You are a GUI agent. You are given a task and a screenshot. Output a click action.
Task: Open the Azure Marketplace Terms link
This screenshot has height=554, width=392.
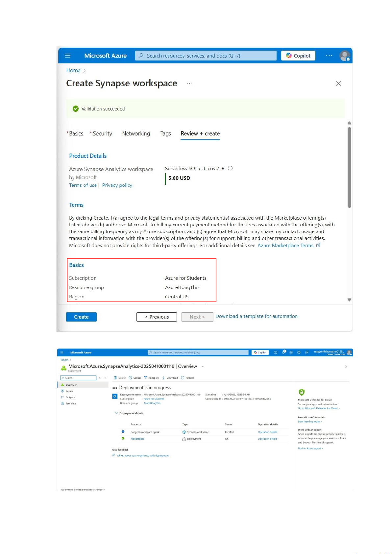click(x=289, y=245)
